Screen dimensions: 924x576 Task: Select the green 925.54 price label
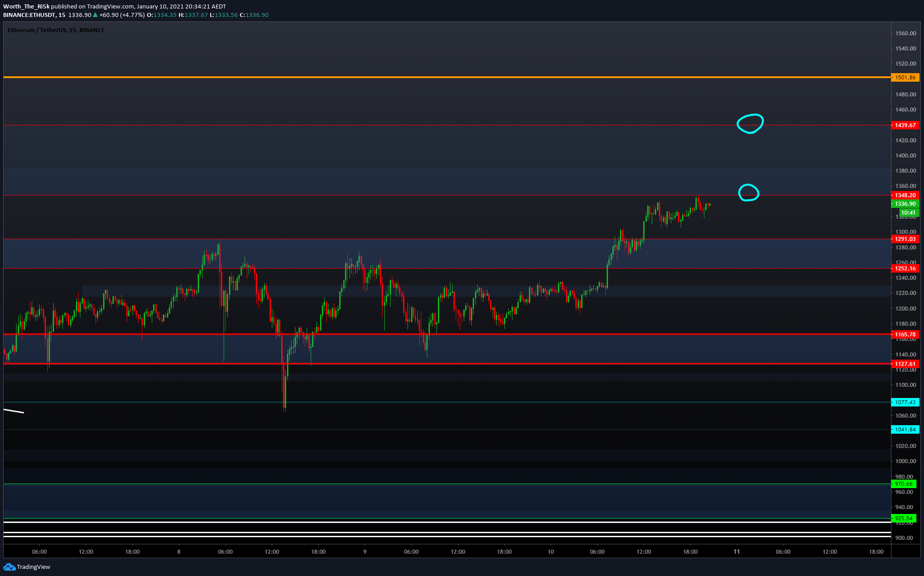903,518
